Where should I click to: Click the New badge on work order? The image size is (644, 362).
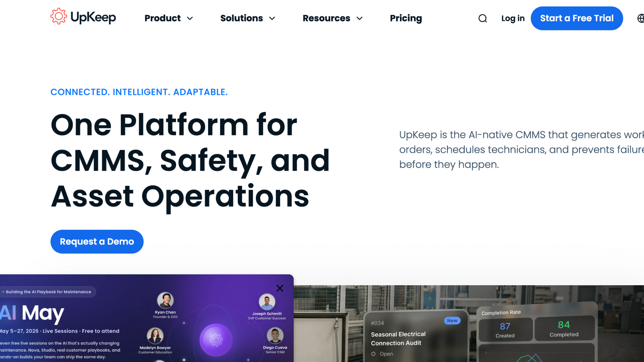click(452, 320)
